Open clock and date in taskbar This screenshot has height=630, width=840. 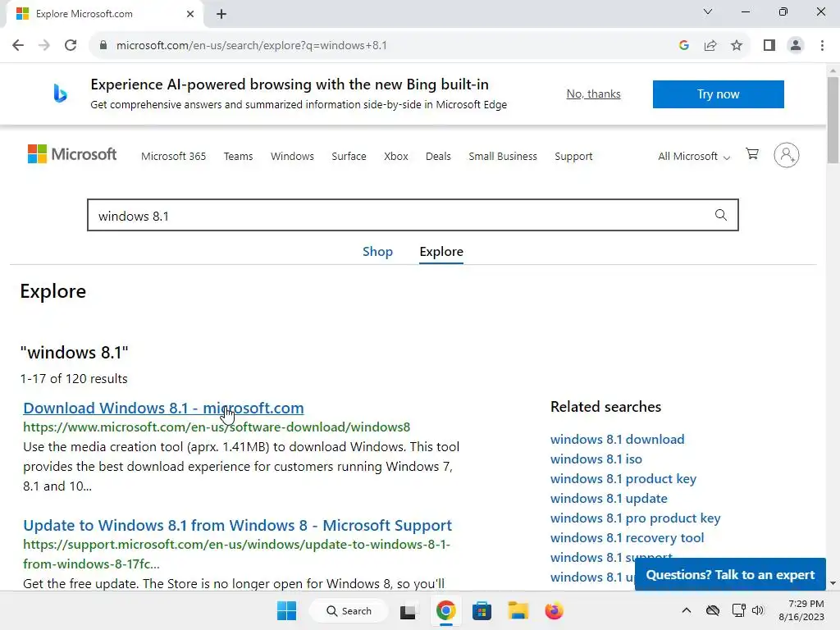coord(801,610)
